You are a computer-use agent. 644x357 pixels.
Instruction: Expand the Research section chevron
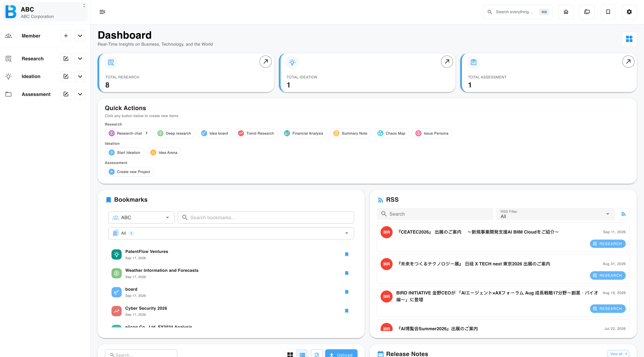click(80, 59)
